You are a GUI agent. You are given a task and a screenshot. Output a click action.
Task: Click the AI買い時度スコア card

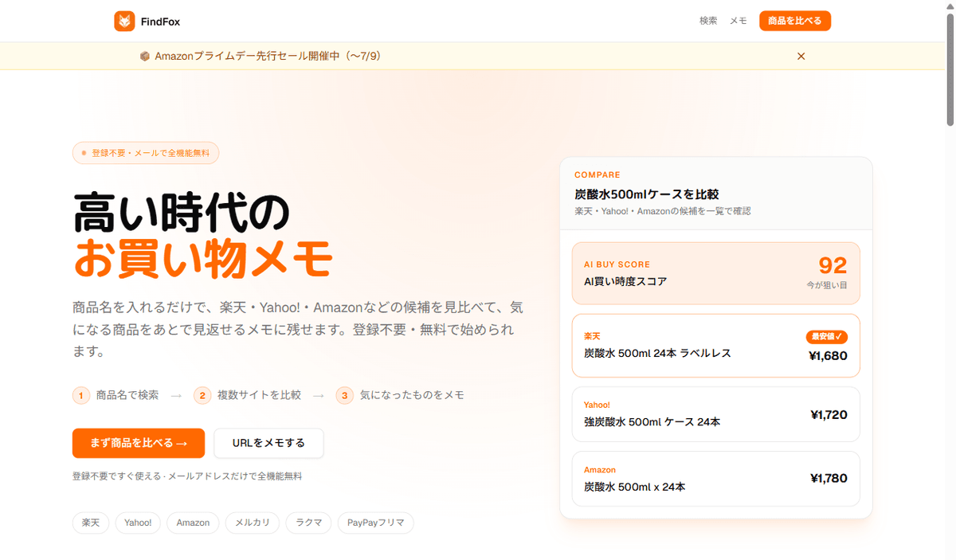716,273
